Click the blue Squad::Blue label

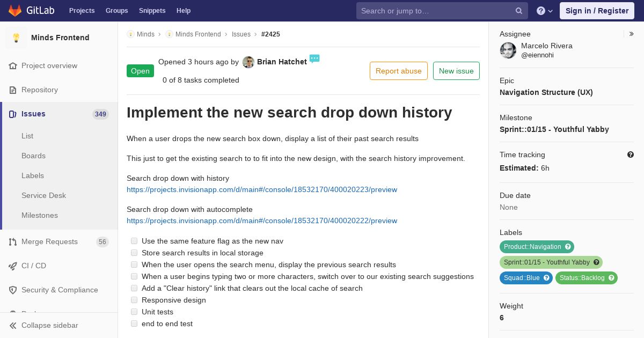(526, 278)
